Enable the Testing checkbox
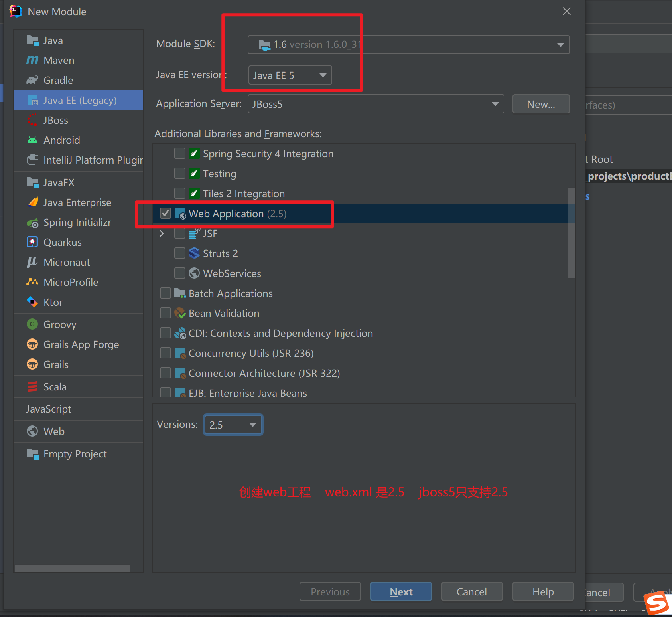 click(x=180, y=174)
